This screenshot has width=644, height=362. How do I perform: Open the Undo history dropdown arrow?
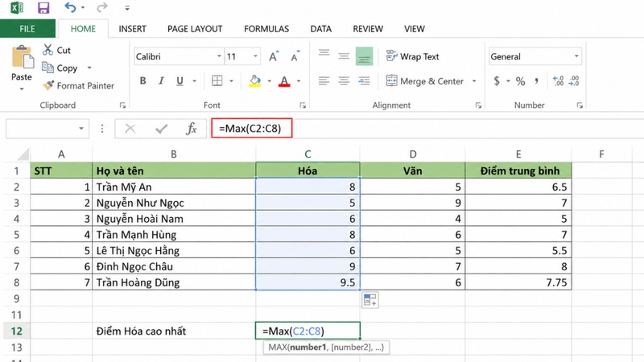tap(83, 8)
